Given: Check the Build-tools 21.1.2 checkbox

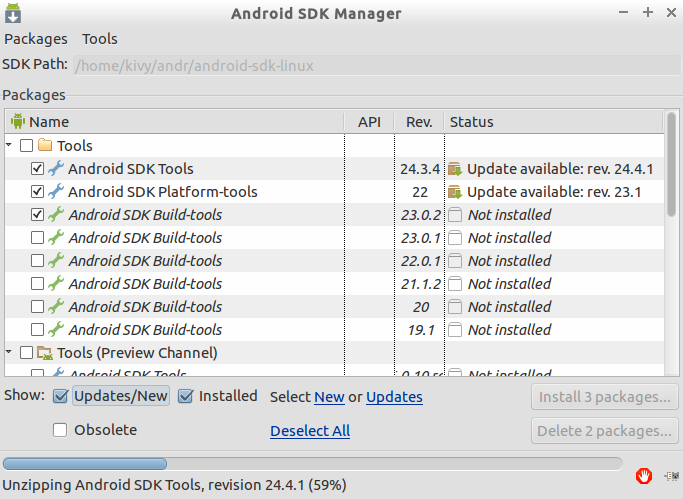Looking at the screenshot, I should pyautogui.click(x=37, y=284).
